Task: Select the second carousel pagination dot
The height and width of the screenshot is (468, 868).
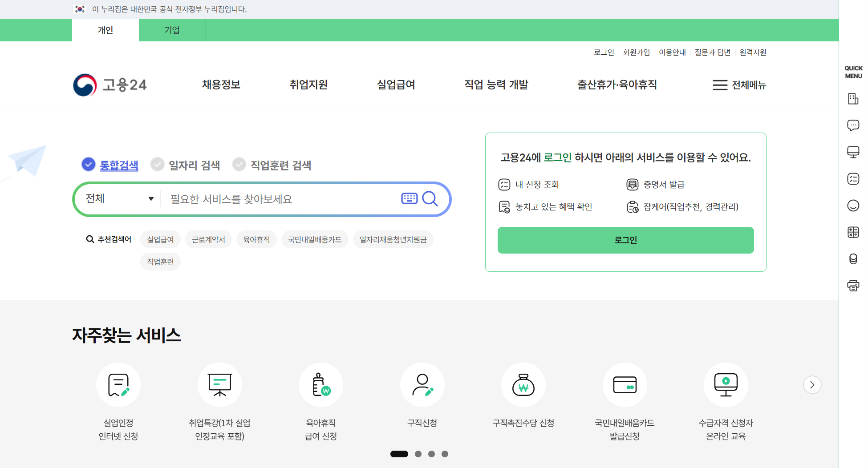Action: click(x=418, y=454)
